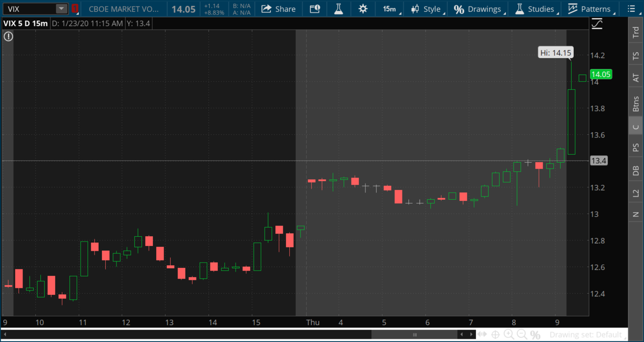This screenshot has height=342, width=644.
Task: Click the CBOE MARKET VO... description text
Action: (x=125, y=9)
